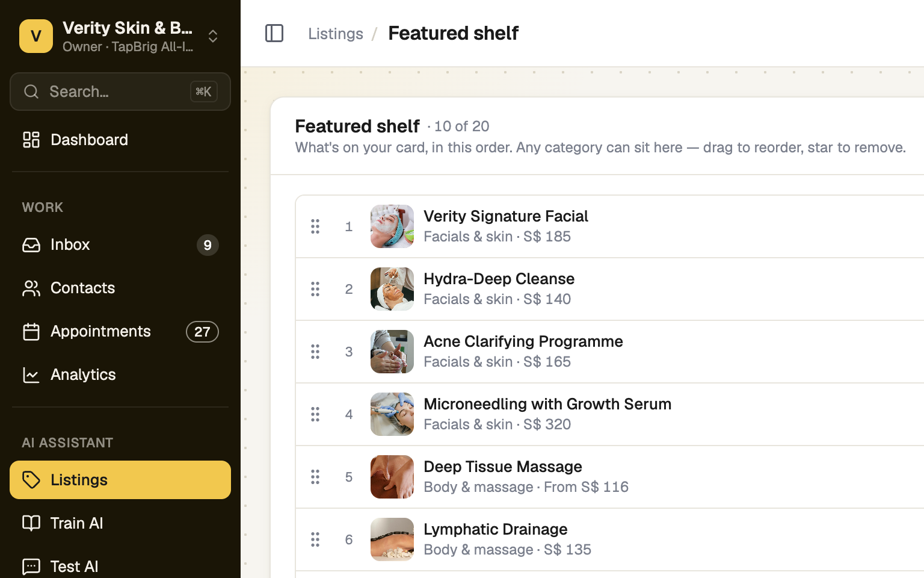Open the Acne Clarifying Programme thumbnail
The height and width of the screenshot is (578, 924).
[x=392, y=352]
